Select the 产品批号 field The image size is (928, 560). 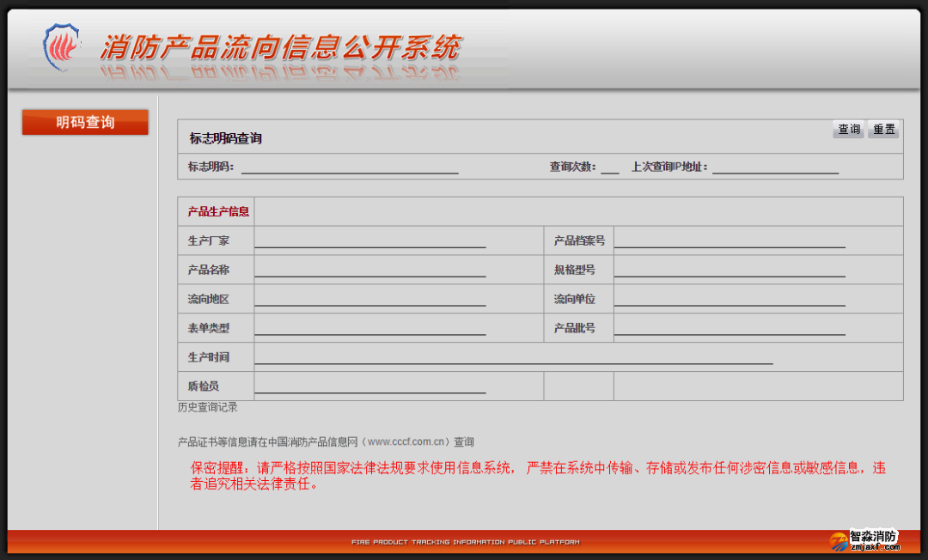coord(729,328)
